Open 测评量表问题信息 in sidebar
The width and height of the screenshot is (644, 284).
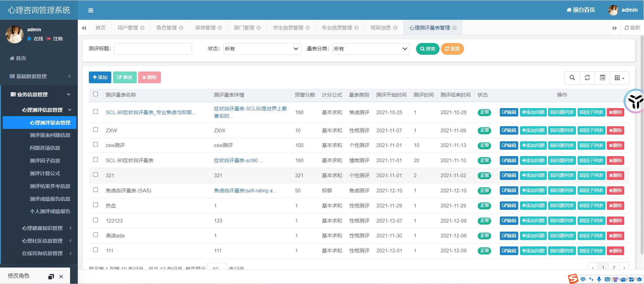50,135
